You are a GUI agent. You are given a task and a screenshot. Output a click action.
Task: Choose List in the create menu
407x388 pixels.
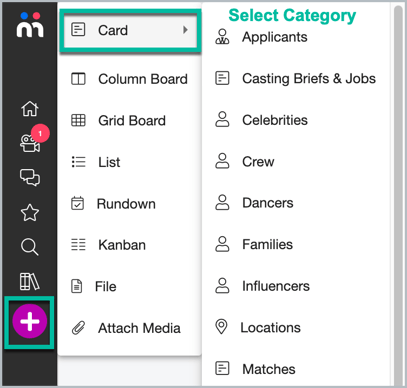pyautogui.click(x=130, y=162)
